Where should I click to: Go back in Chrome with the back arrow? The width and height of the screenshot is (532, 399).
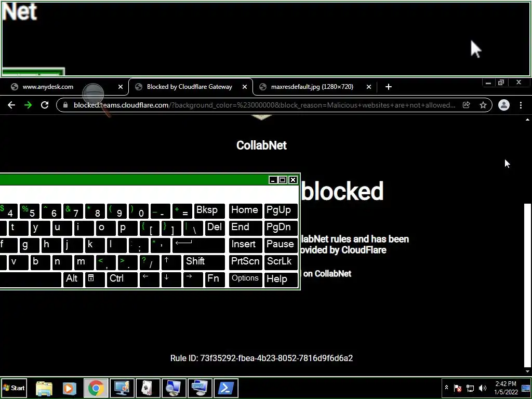[x=11, y=105]
